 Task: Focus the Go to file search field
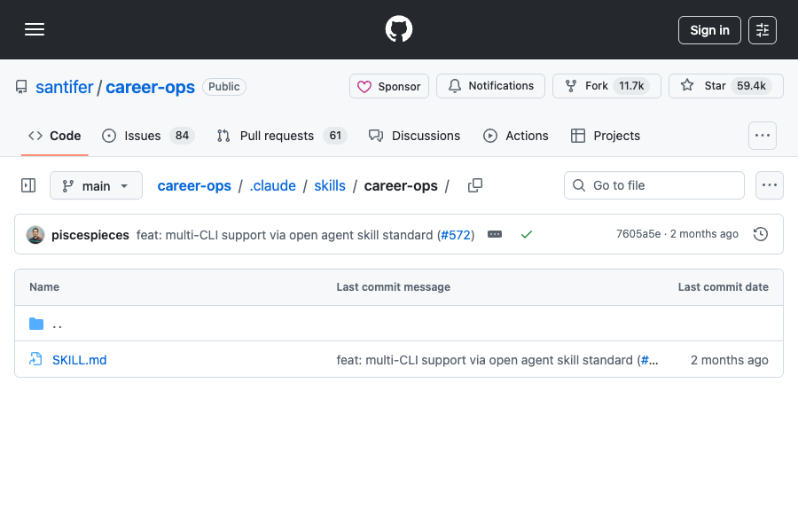click(x=654, y=185)
